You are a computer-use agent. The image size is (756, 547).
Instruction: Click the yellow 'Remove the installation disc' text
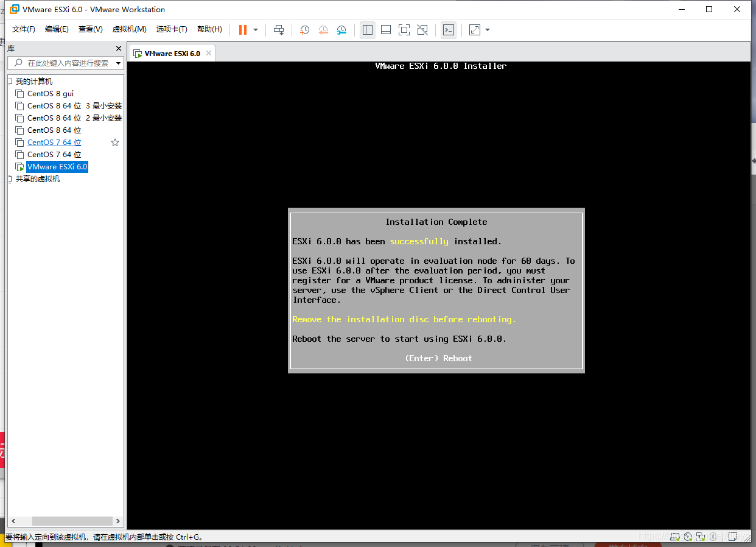coord(404,319)
